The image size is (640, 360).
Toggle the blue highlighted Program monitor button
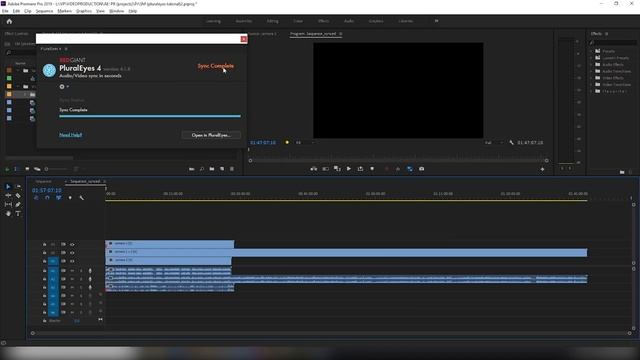pyautogui.click(x=409, y=169)
